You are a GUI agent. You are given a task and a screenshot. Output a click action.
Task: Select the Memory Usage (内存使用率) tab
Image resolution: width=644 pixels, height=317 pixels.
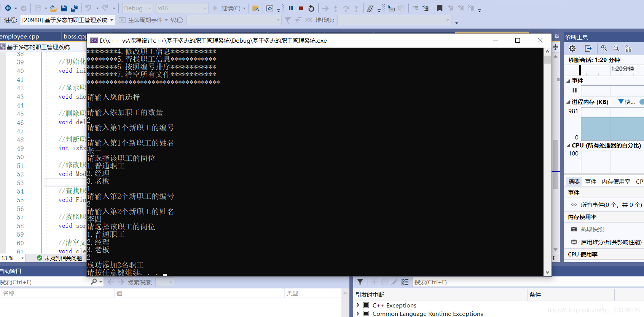[x=616, y=182]
